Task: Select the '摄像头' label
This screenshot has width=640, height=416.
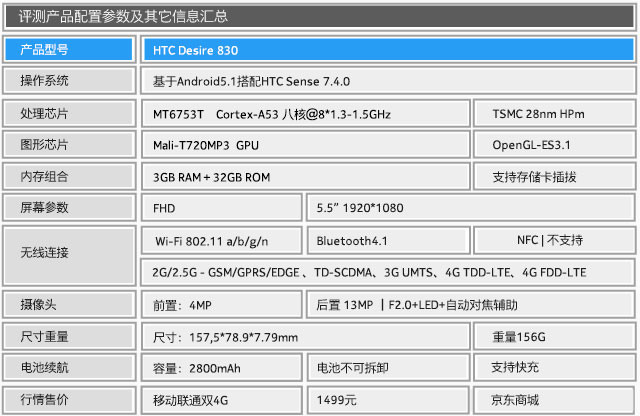Action: pyautogui.click(x=69, y=304)
